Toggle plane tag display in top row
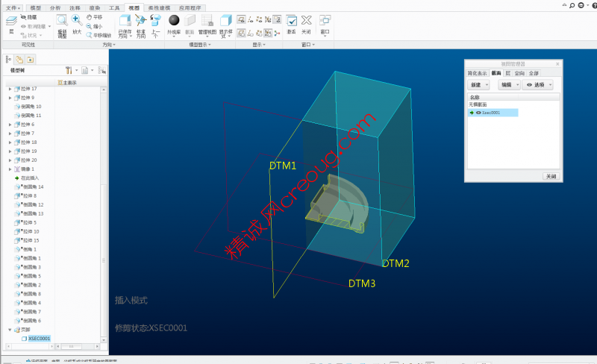 click(241, 19)
